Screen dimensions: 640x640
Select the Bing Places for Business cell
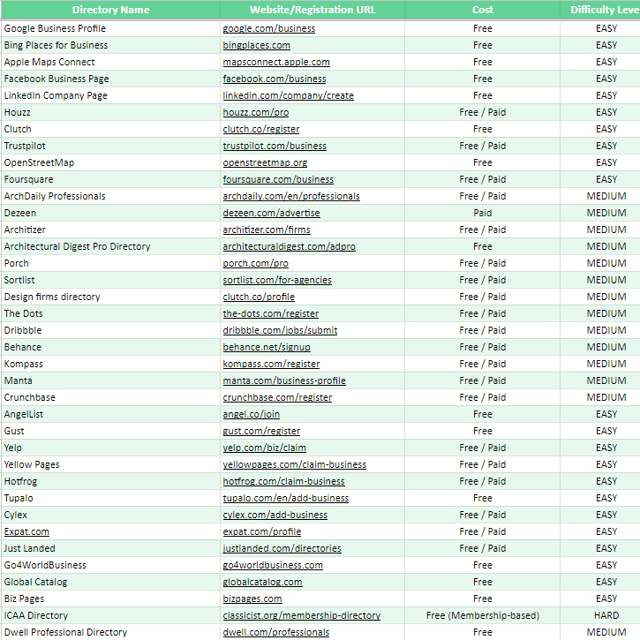111,45
